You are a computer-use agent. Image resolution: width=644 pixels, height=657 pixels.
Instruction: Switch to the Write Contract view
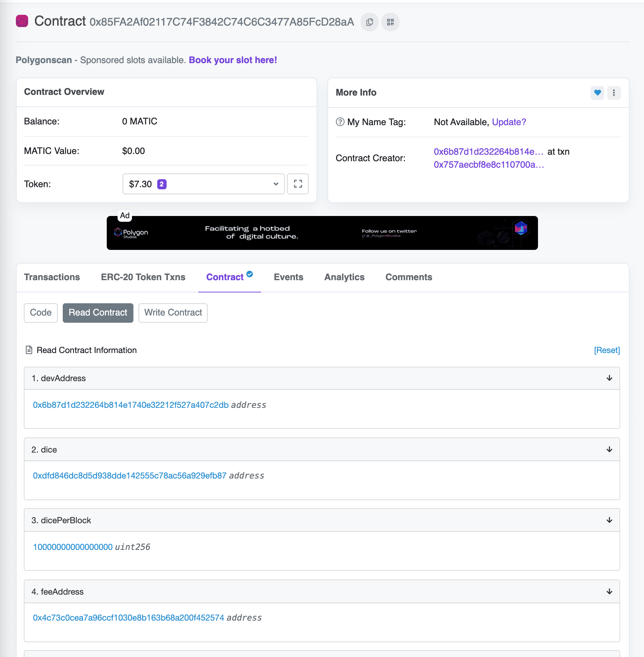click(x=173, y=313)
